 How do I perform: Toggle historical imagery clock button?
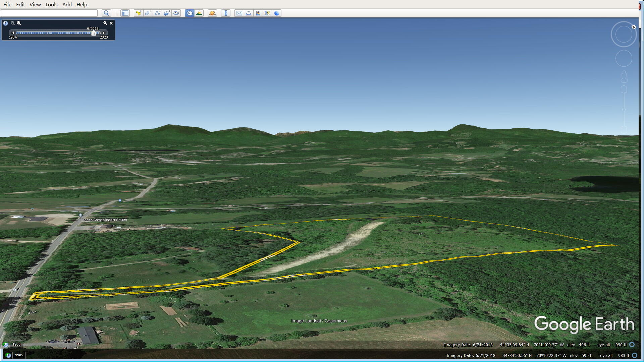tap(190, 13)
